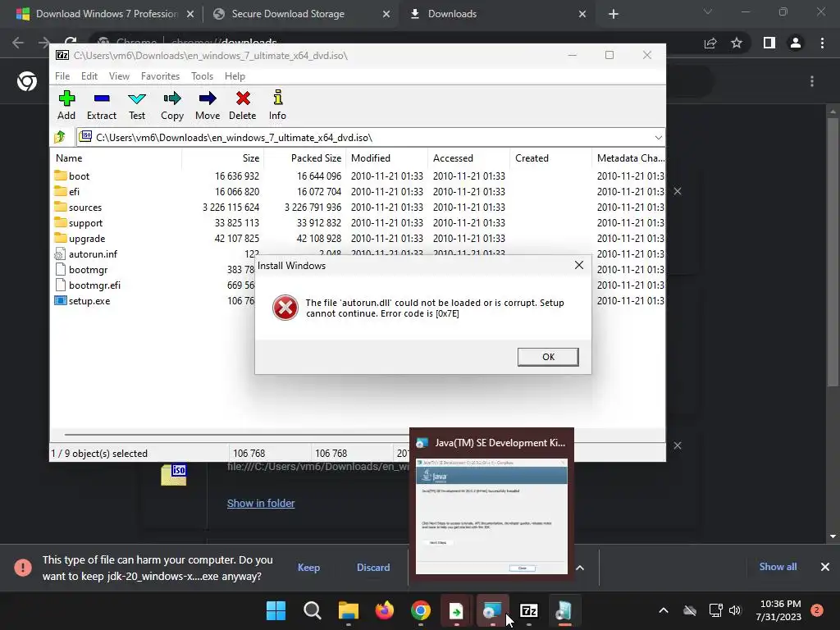The image size is (840, 630).
Task: Open the Tools menu
Action: click(202, 76)
